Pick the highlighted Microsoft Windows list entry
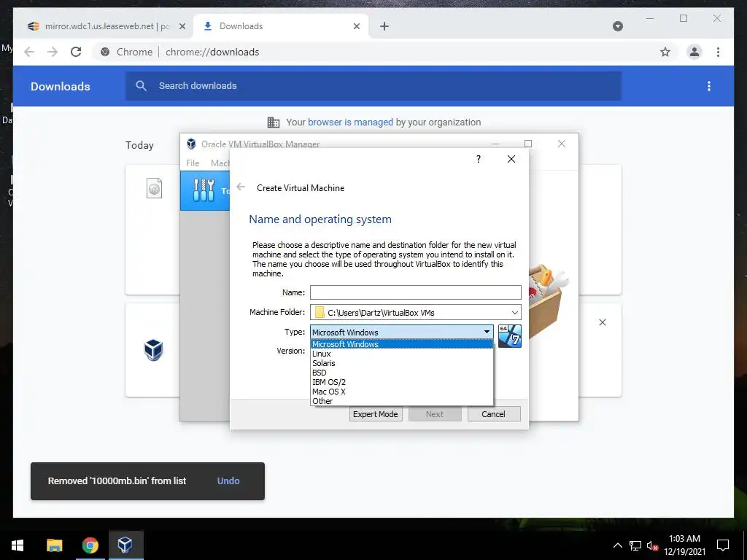 [x=402, y=344]
